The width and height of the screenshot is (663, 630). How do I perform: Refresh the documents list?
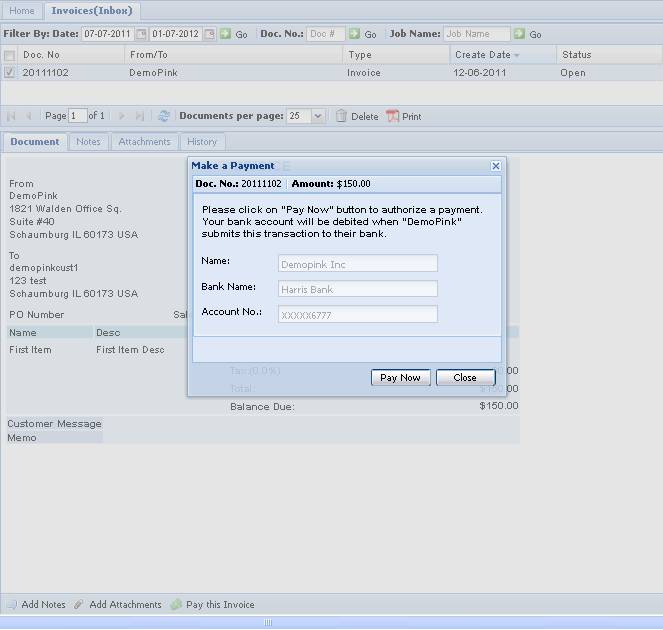coord(164,116)
